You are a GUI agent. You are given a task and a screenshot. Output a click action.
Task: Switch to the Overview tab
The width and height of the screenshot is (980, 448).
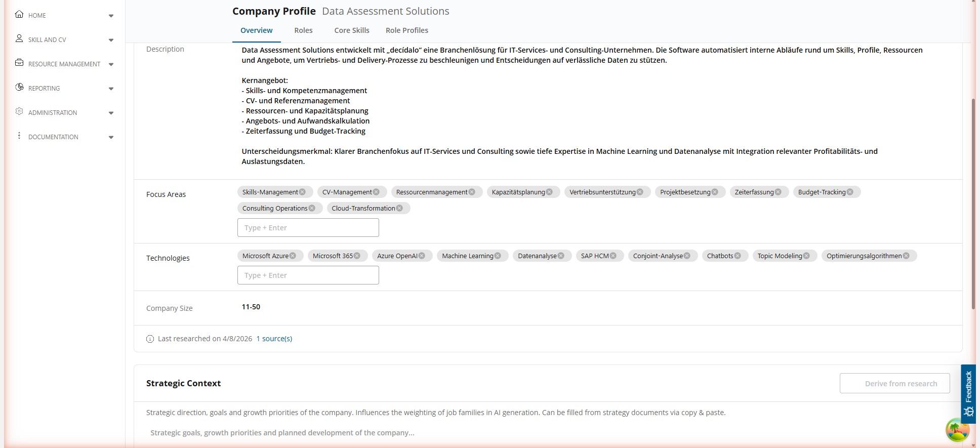pos(256,30)
